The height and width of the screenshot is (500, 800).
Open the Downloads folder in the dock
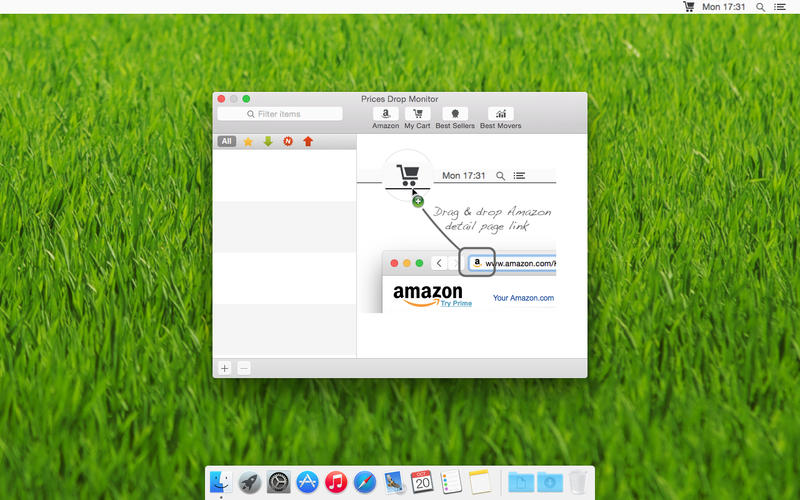(550, 482)
